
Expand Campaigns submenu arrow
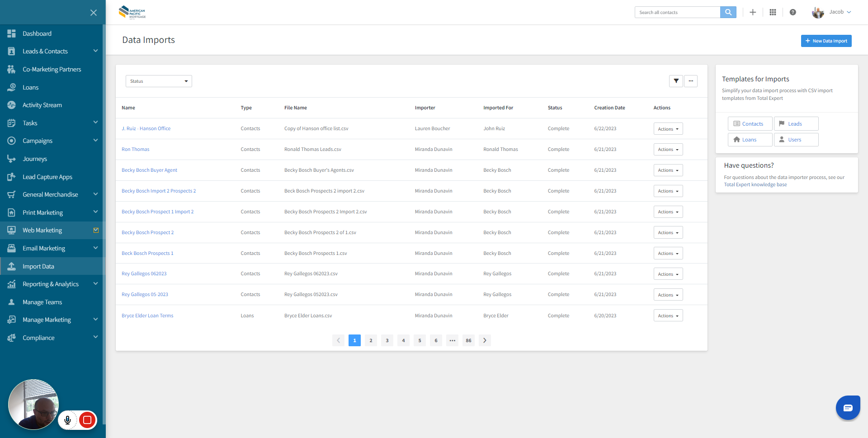pyautogui.click(x=95, y=141)
